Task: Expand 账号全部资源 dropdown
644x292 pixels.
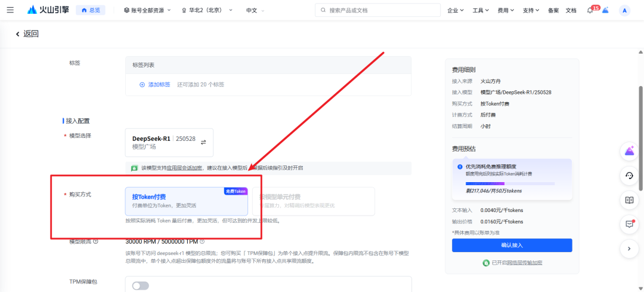Action: point(147,10)
